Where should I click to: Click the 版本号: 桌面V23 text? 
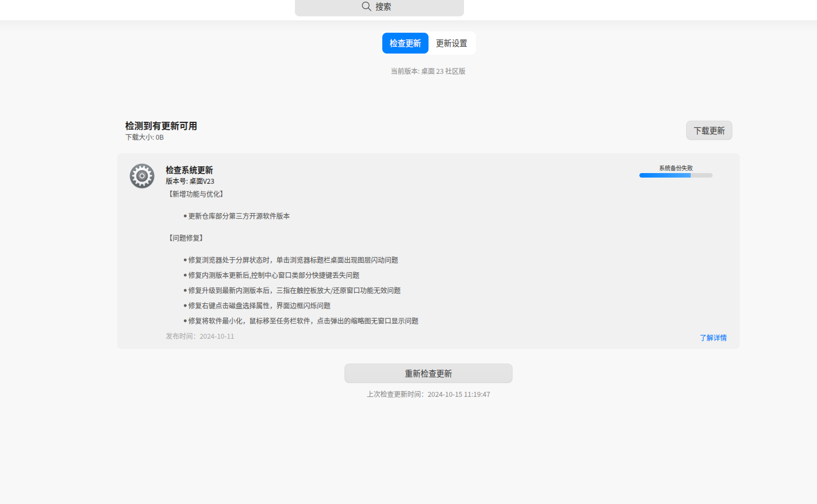pyautogui.click(x=190, y=182)
